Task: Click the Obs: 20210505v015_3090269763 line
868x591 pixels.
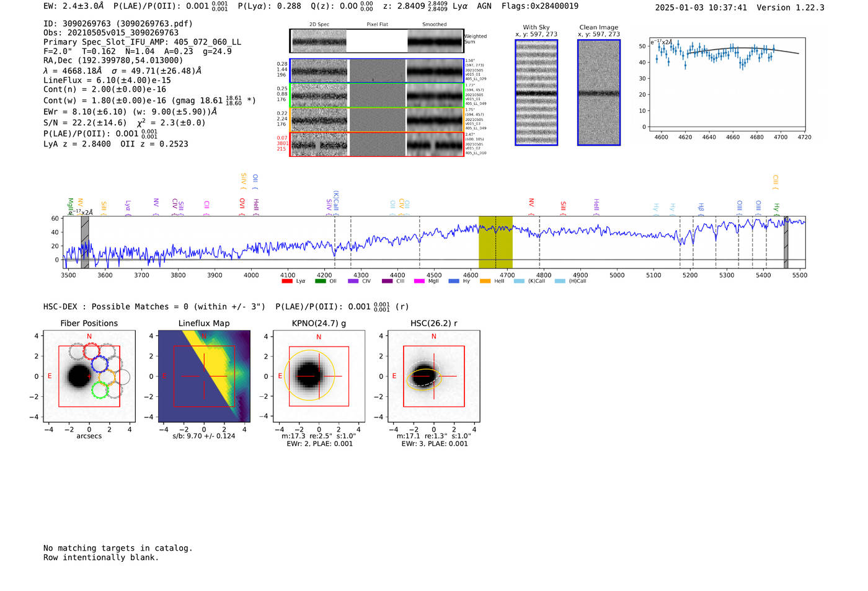Action: (x=111, y=32)
